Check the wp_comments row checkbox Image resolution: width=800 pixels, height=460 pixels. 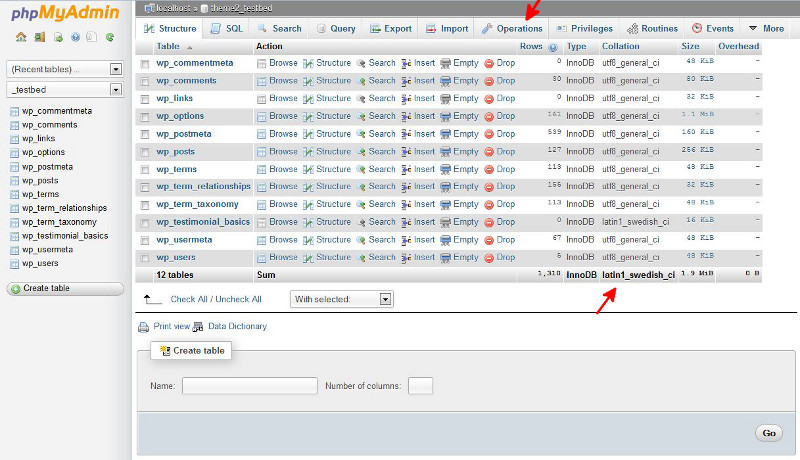[145, 82]
